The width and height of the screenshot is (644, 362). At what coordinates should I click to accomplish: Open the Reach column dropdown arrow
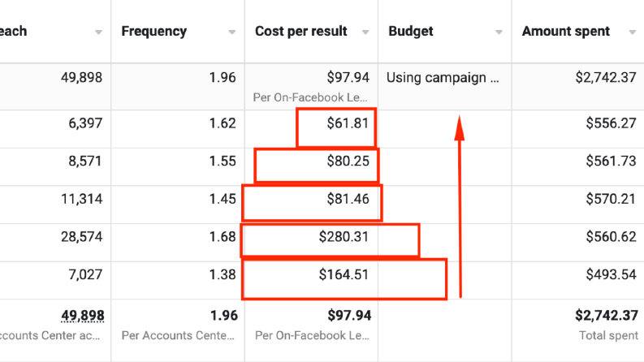[98, 32]
